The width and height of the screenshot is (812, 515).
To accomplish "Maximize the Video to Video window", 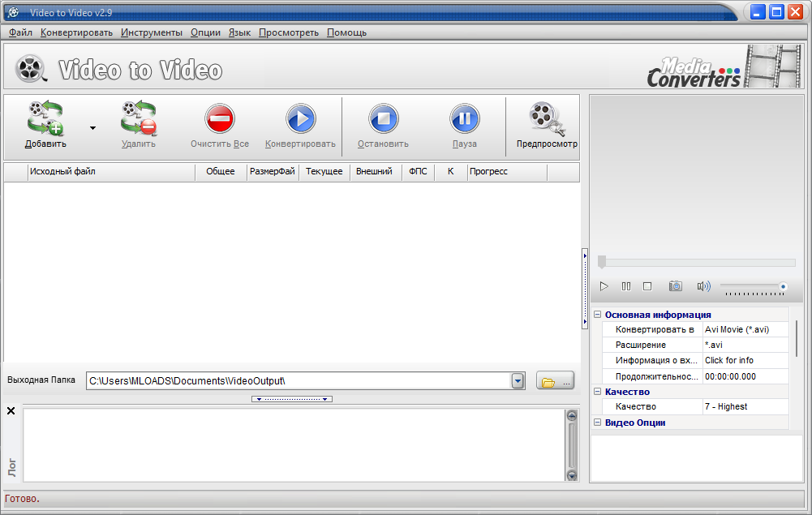I will (x=776, y=12).
